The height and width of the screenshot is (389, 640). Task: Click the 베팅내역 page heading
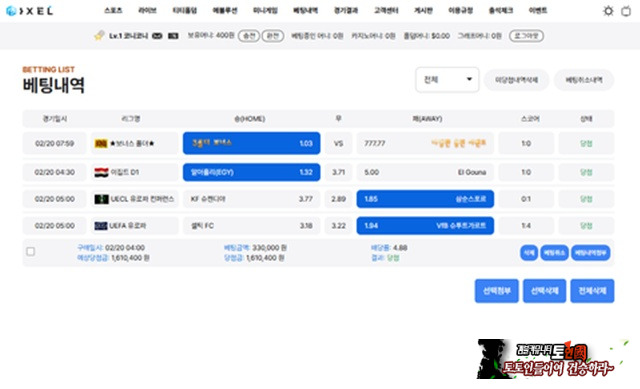(53, 85)
